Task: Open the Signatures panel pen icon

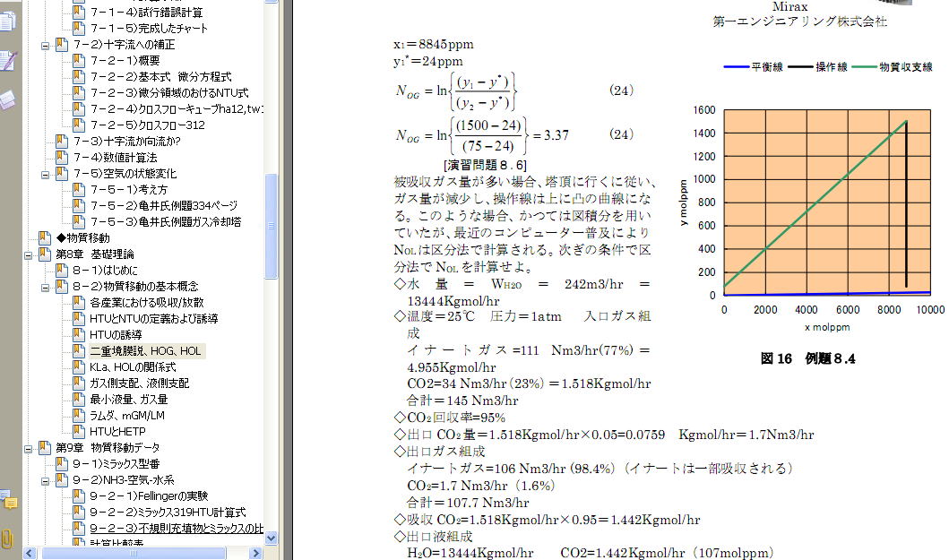Action: point(8,61)
